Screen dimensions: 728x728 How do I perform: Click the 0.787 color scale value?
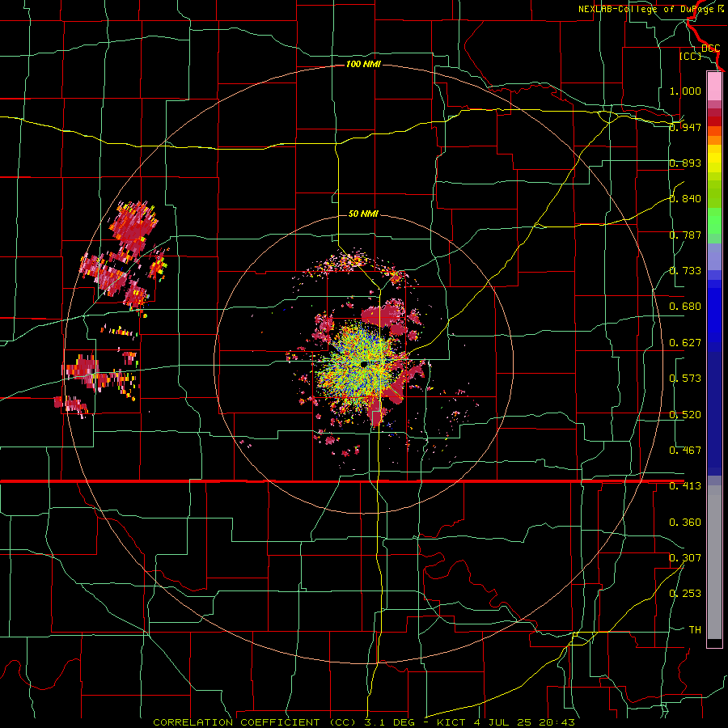click(685, 235)
